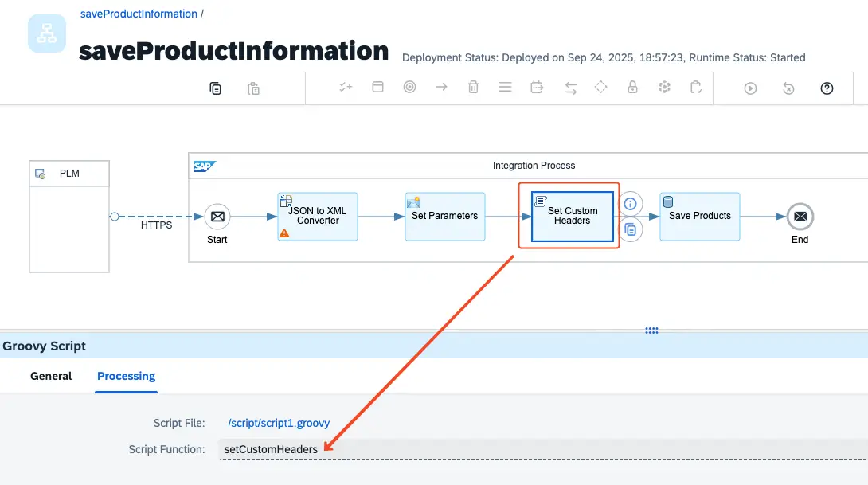
Task: Open the help question mark icon
Action: point(827,88)
